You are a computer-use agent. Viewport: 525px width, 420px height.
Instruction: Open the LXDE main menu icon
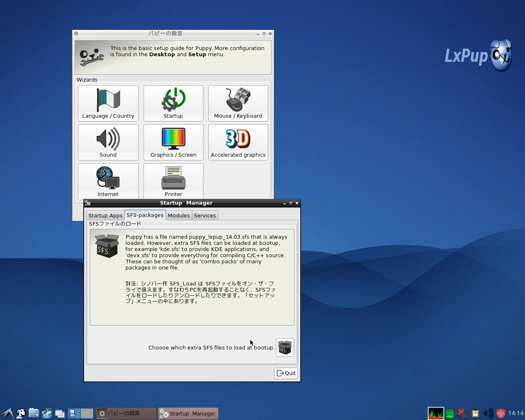(7, 413)
